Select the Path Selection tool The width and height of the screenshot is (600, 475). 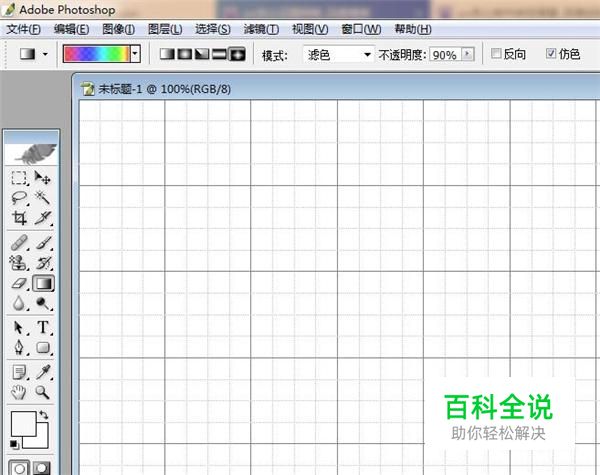pos(19,328)
